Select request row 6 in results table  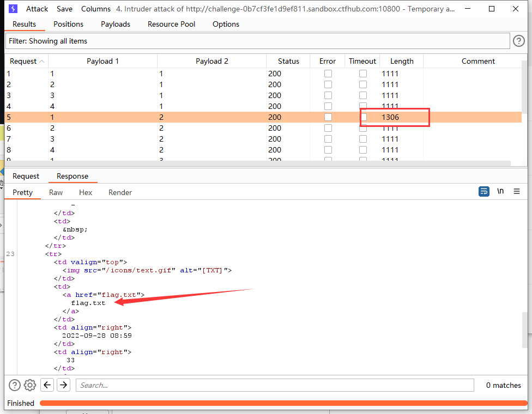[263, 128]
